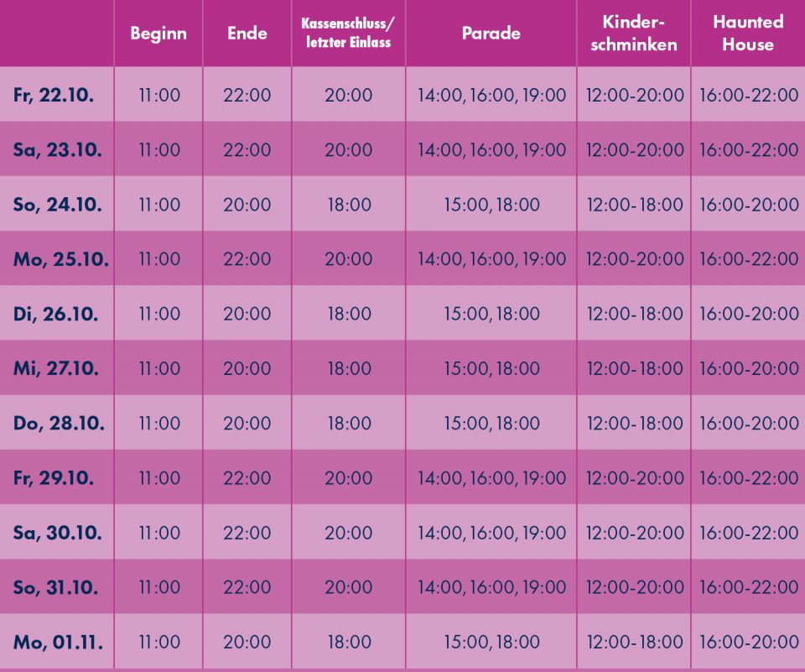Click the Mo, 25.10. date cell

[60, 259]
